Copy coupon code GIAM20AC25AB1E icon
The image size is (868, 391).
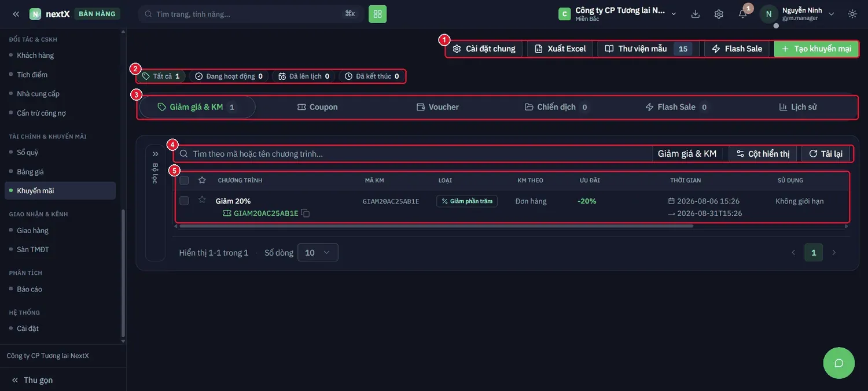click(306, 213)
